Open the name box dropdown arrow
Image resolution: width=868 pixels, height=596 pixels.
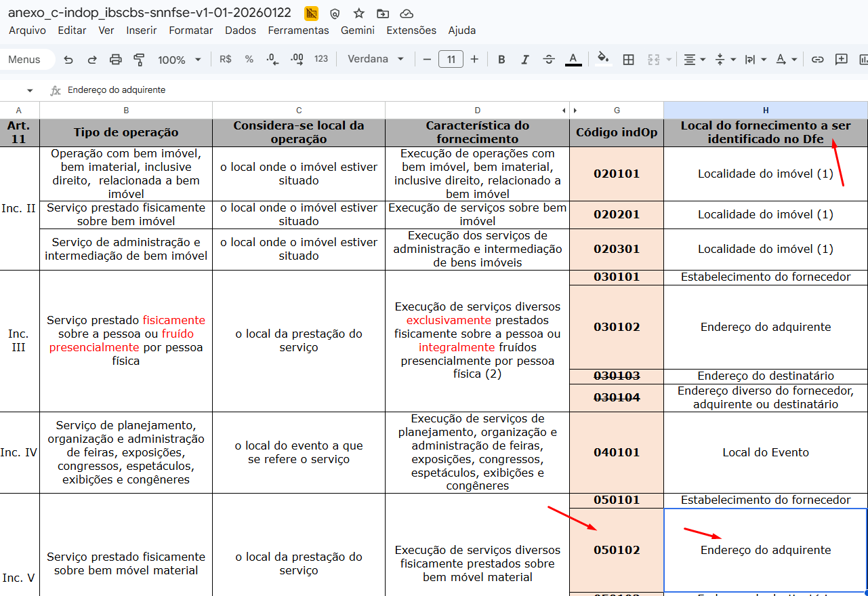(30, 90)
